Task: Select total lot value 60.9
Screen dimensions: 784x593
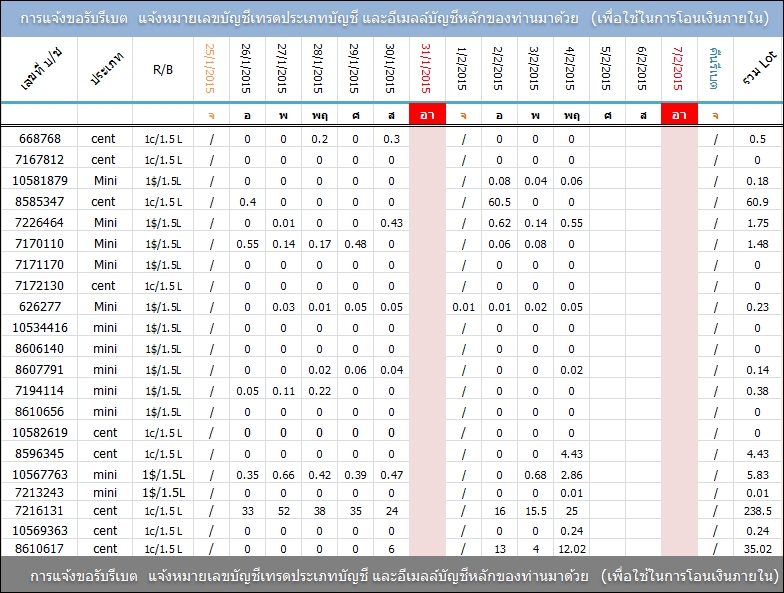Action: (x=758, y=202)
